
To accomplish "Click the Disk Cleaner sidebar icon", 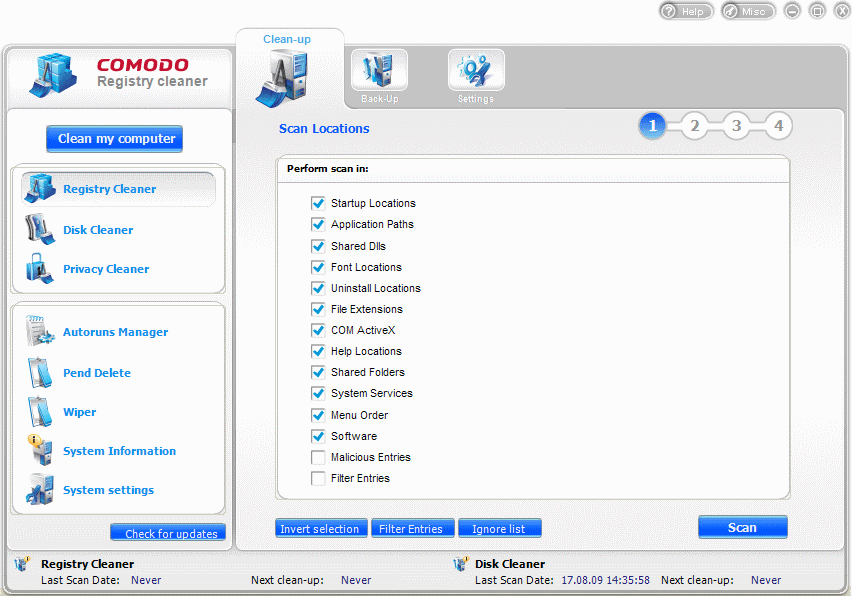I will coord(40,229).
